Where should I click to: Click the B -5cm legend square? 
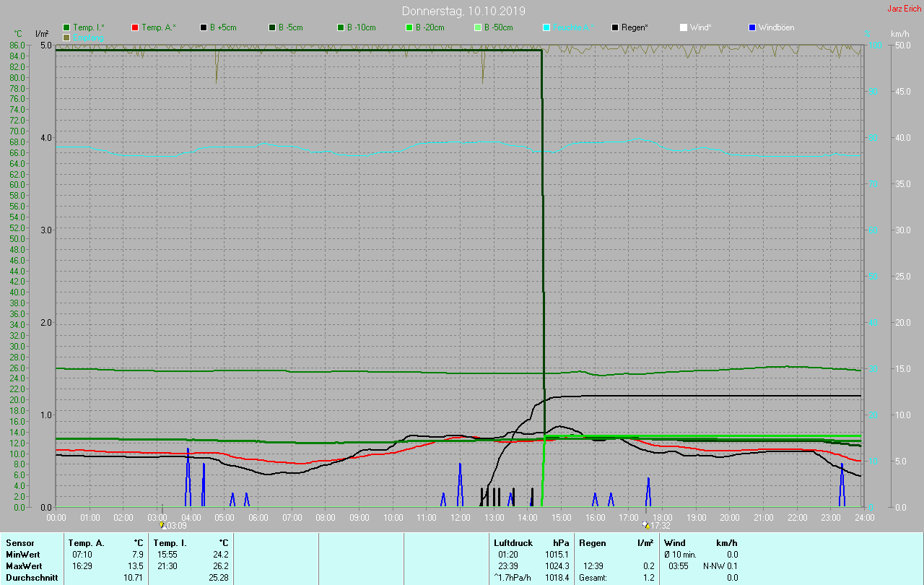coord(272,27)
